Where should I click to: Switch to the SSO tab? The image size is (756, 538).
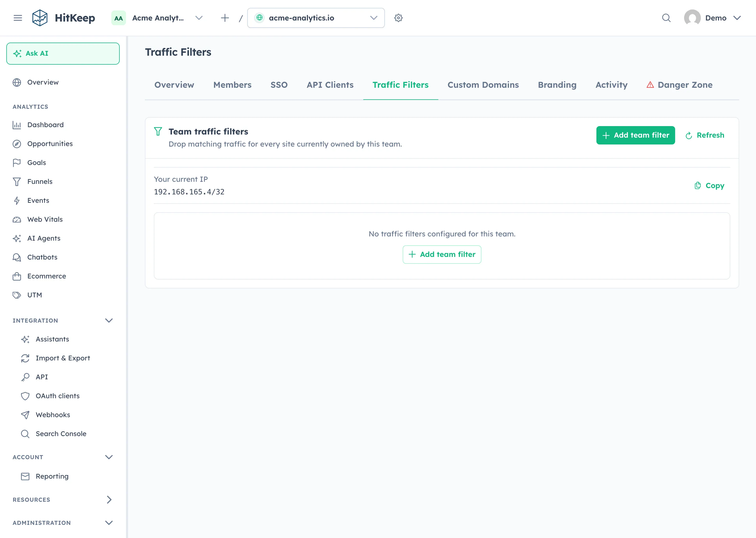click(279, 85)
